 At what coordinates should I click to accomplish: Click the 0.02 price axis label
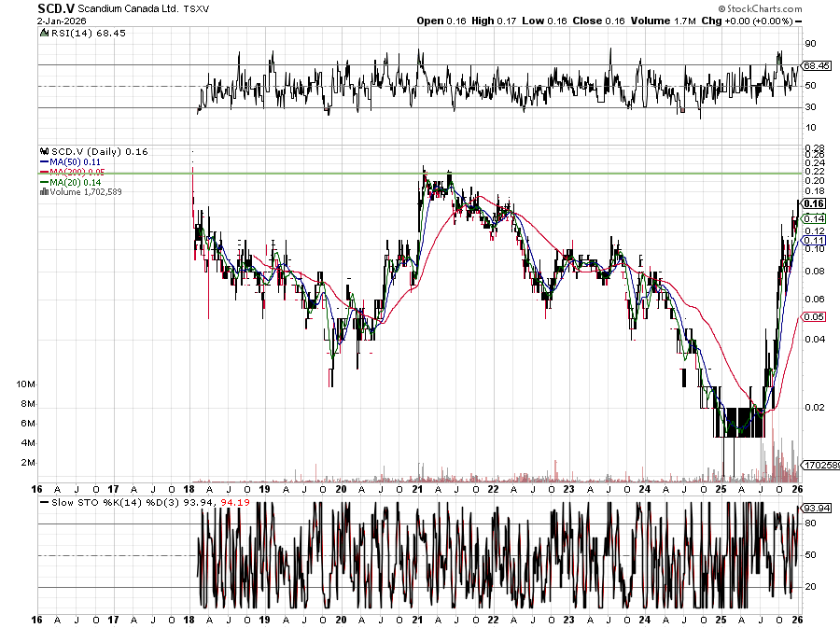(x=815, y=407)
